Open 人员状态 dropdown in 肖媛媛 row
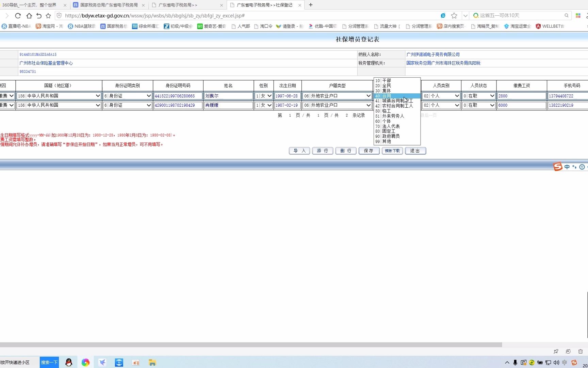Image resolution: width=588 pixels, height=368 pixels. coord(479,105)
